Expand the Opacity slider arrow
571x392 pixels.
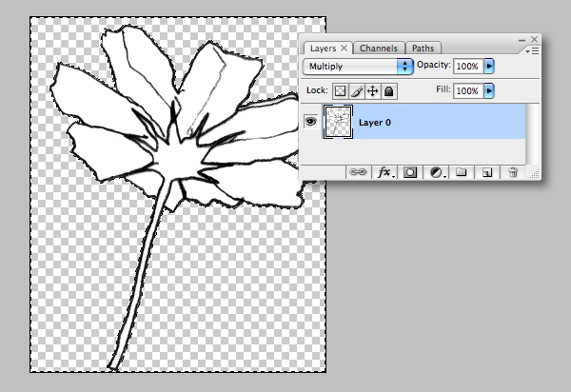pyautogui.click(x=489, y=67)
